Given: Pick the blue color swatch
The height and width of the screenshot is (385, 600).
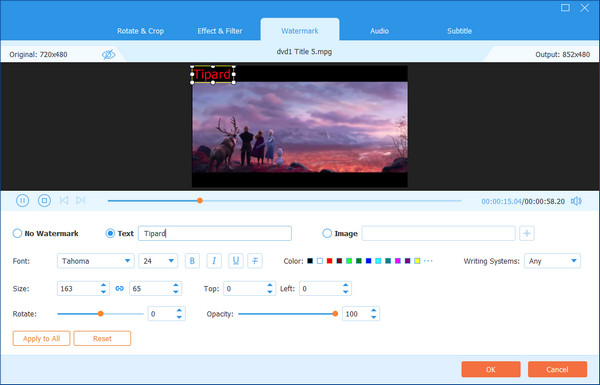Looking at the screenshot, I should pos(368,261).
